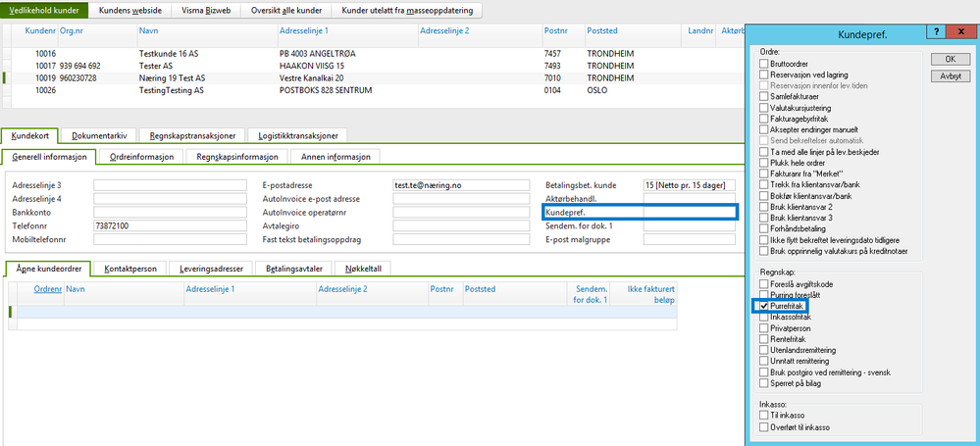Enable the Rentefritak checkbox
Viewport: 980px width, 446px height.
pos(764,338)
